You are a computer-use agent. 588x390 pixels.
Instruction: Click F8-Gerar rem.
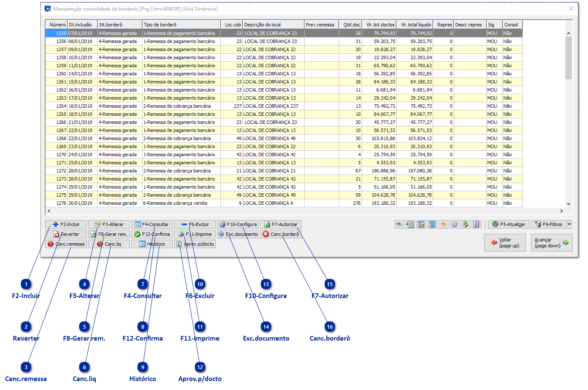pos(109,234)
